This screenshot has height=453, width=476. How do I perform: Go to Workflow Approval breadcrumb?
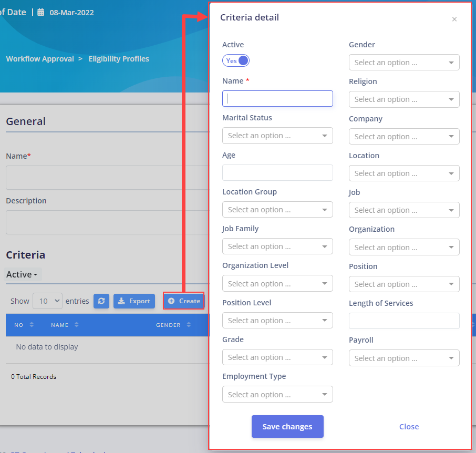[x=40, y=59]
